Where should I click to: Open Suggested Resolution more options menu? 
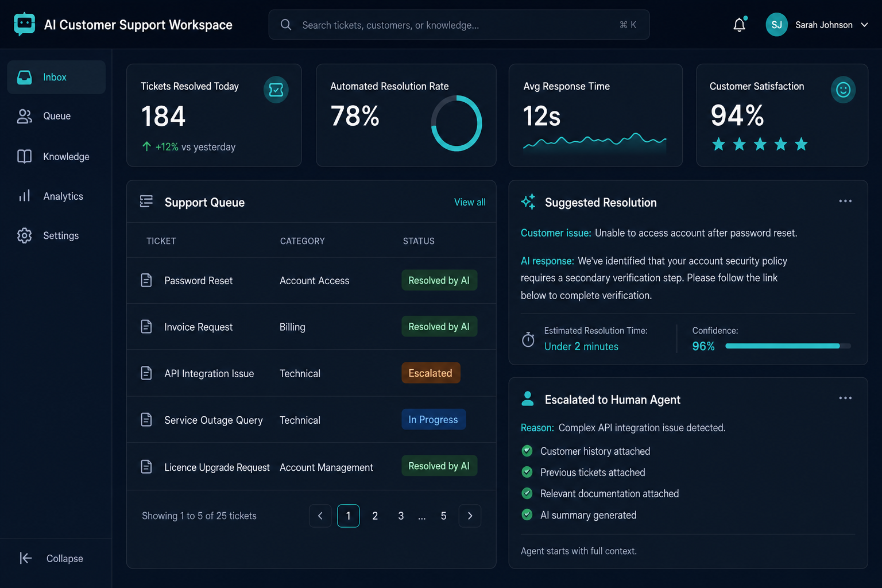coord(845,201)
